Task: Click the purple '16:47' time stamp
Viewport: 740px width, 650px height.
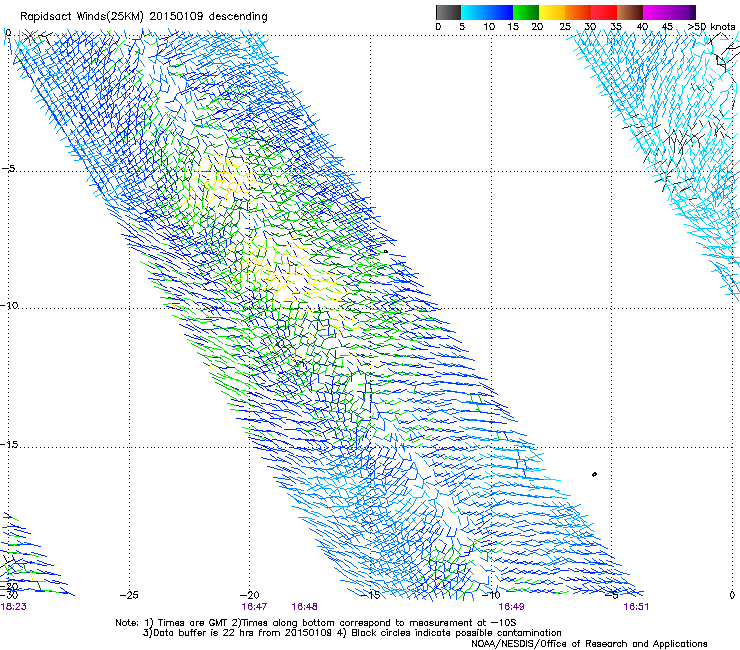Action: (254, 607)
